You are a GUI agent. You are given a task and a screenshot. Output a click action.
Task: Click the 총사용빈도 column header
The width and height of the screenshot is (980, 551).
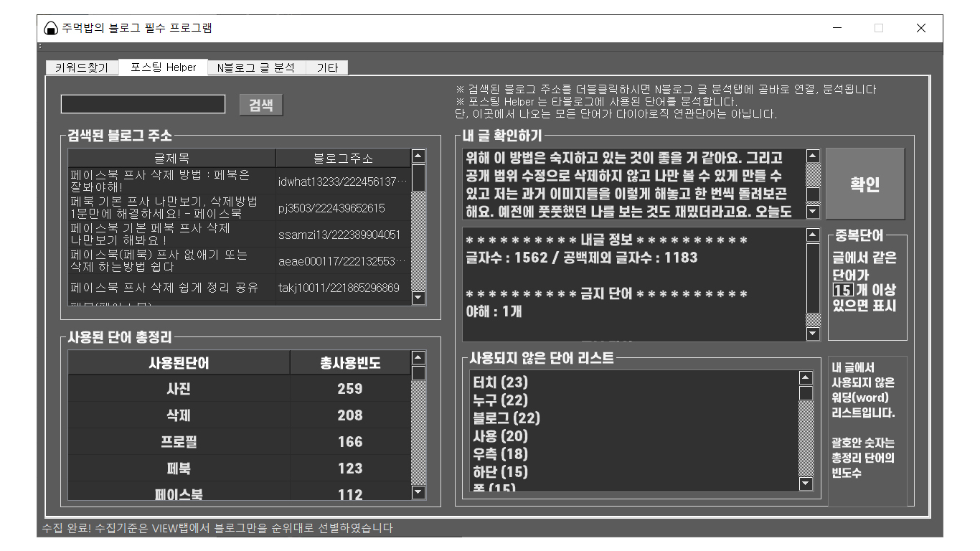(350, 363)
